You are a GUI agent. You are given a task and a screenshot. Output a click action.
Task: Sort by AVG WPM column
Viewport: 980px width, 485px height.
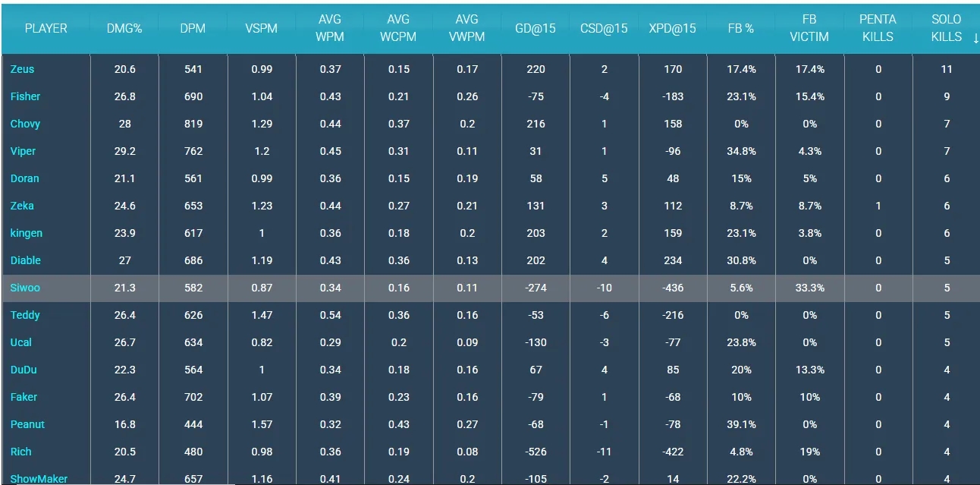click(330, 28)
